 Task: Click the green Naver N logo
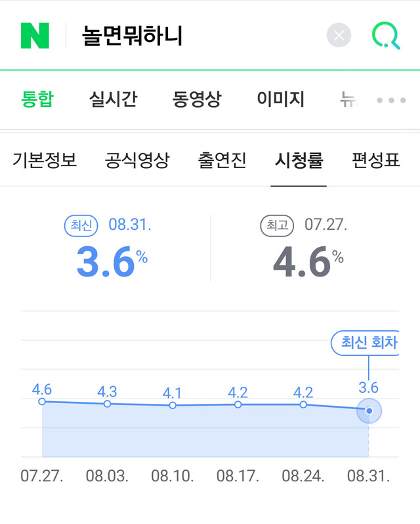[35, 35]
